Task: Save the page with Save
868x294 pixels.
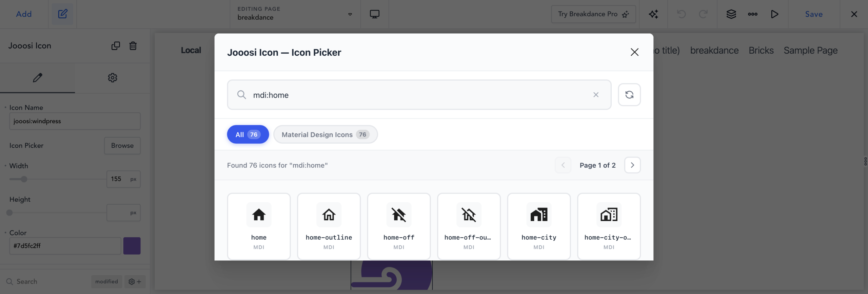Action: pos(814,14)
